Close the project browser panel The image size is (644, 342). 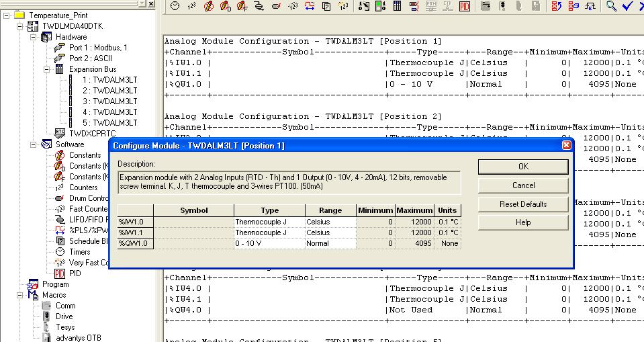click(x=151, y=4)
